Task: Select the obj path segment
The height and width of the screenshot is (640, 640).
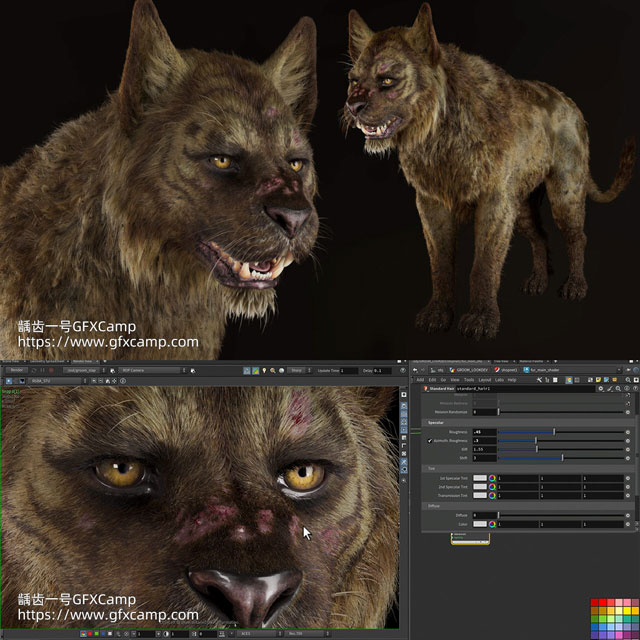Action: (437, 370)
